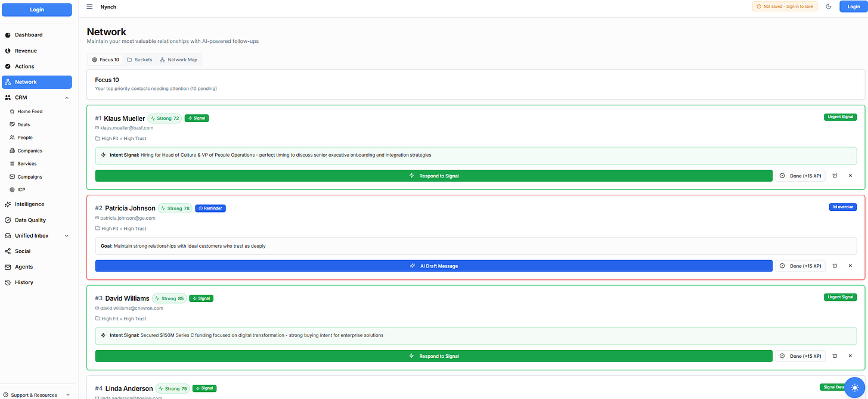Open the Dashboard section in the sidebar
This screenshot has width=868, height=399.
(29, 35)
